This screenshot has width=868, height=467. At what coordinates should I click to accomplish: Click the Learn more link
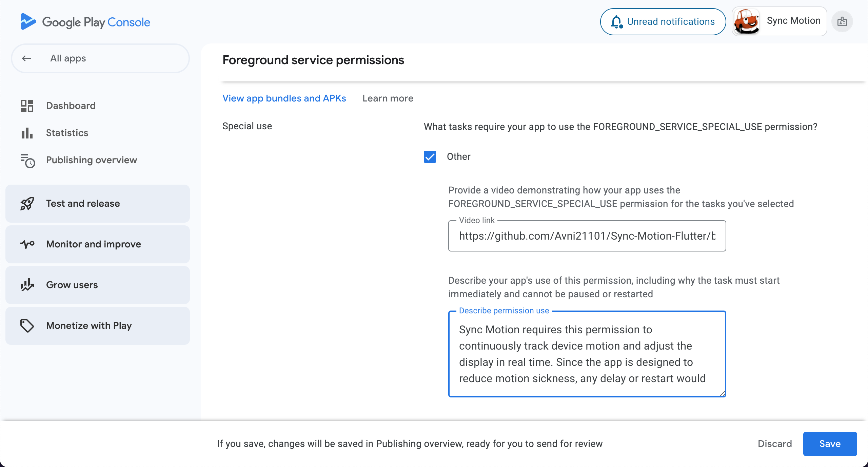(x=388, y=98)
